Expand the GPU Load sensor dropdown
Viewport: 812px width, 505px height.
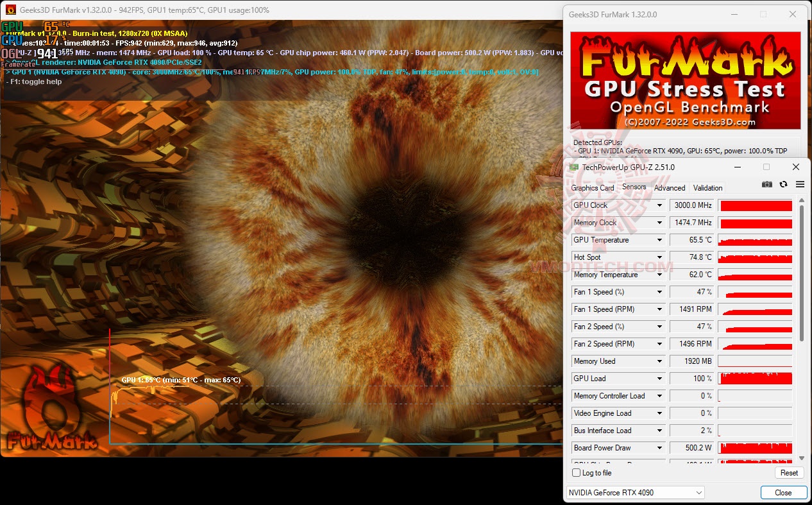click(x=659, y=379)
